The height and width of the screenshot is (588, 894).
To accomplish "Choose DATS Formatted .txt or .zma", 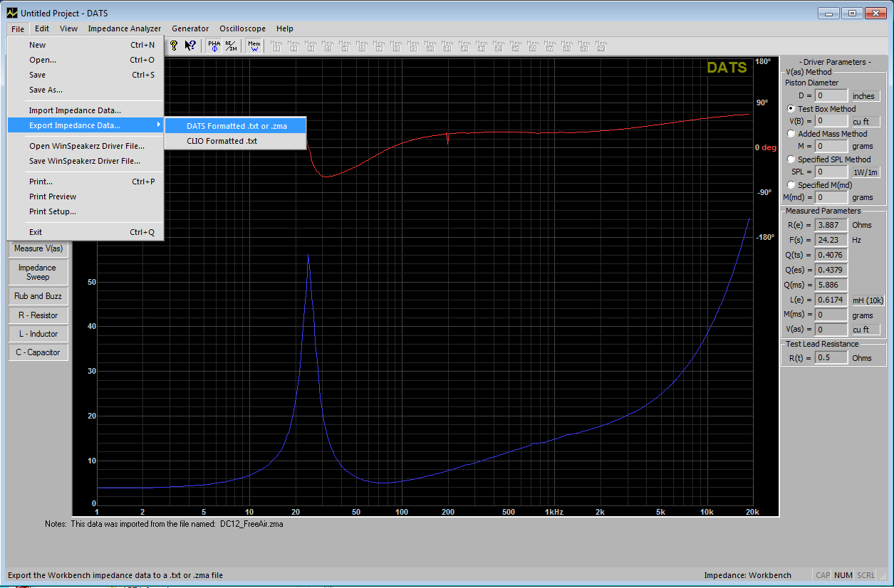I will (236, 126).
